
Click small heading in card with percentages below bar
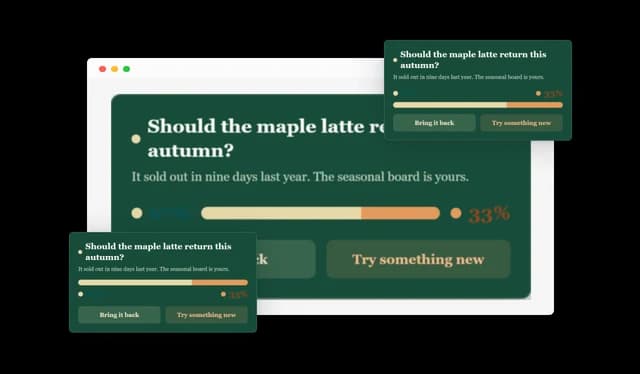[x=158, y=252]
